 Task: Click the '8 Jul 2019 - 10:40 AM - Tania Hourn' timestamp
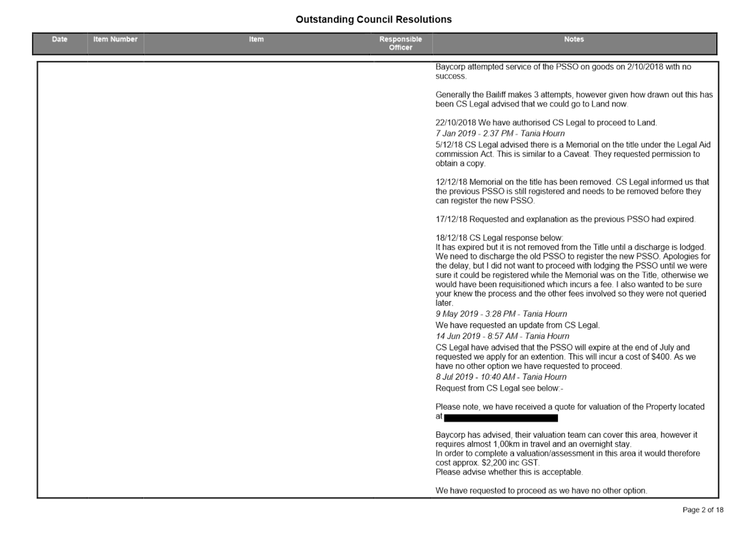tap(501, 377)
